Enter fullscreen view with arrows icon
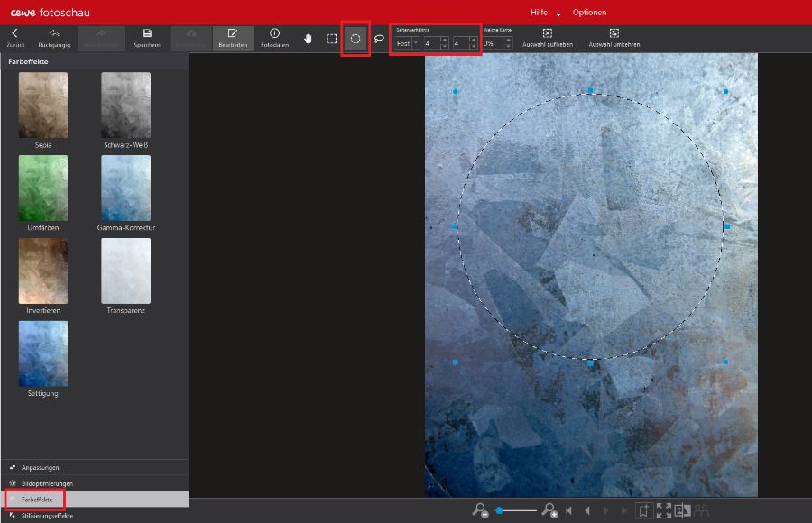 [664, 510]
